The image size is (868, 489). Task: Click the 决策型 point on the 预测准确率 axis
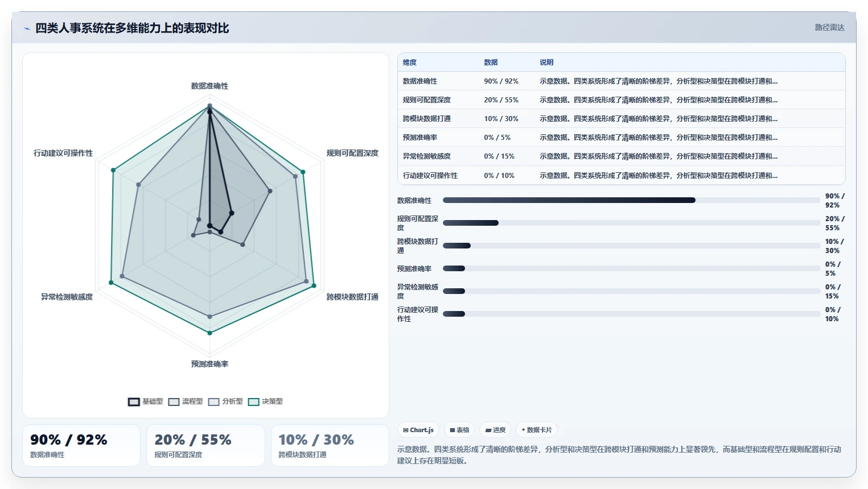pyautogui.click(x=209, y=333)
